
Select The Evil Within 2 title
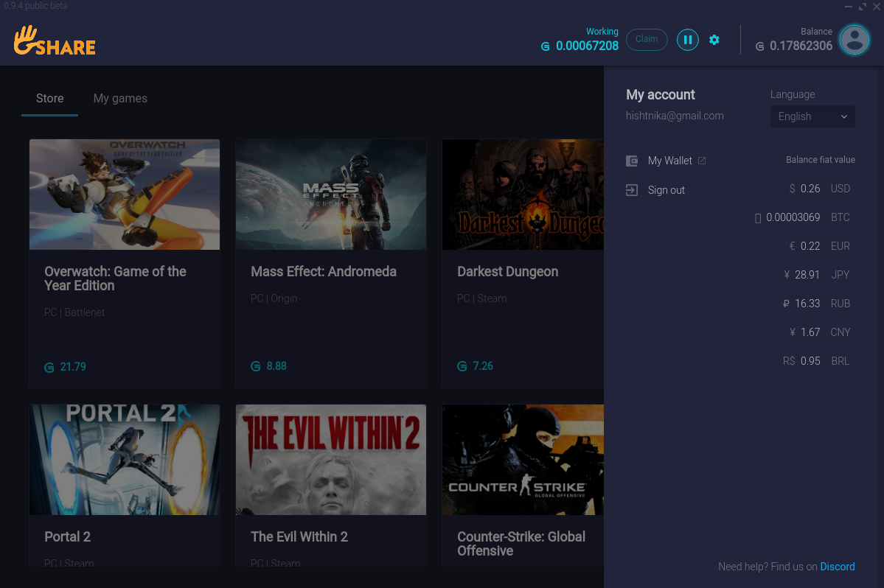tap(299, 536)
